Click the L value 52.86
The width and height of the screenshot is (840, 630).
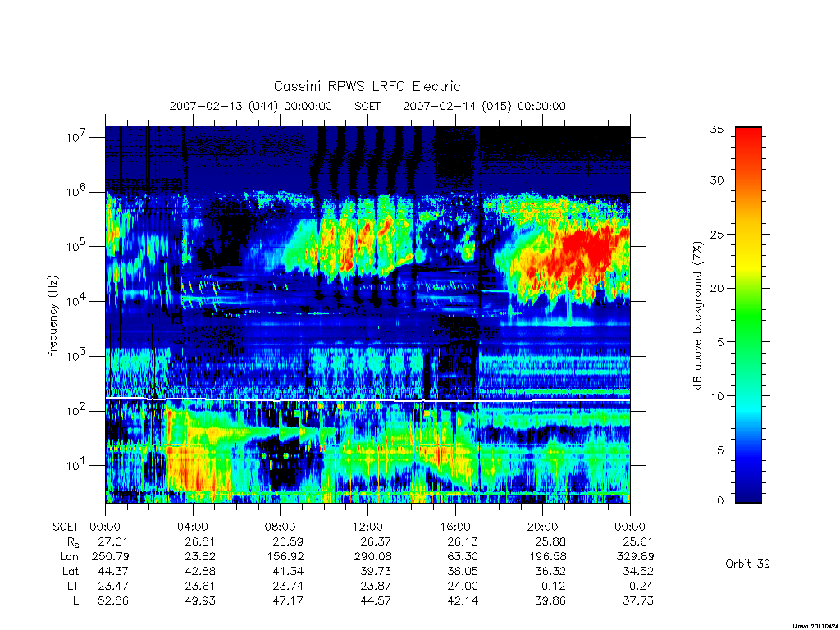pos(113,601)
